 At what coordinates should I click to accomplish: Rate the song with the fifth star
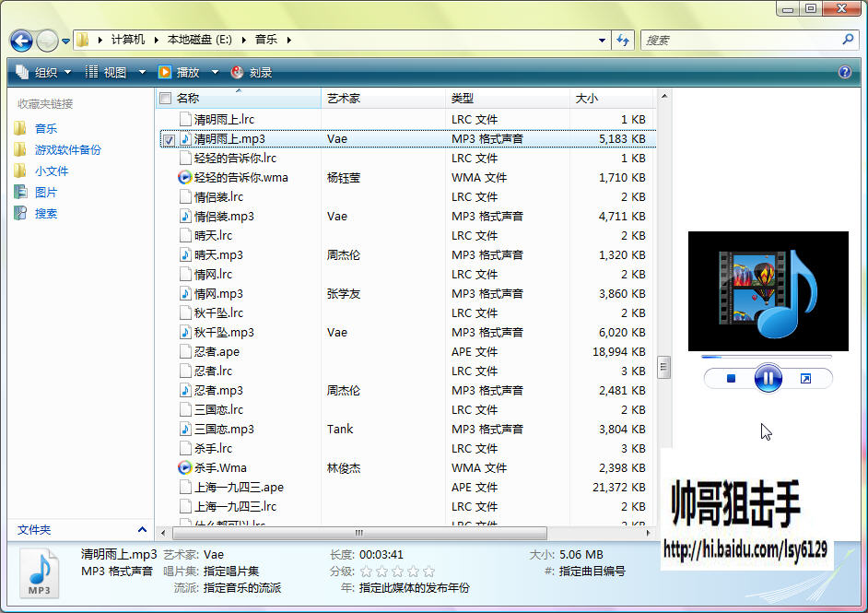pyautogui.click(x=428, y=572)
